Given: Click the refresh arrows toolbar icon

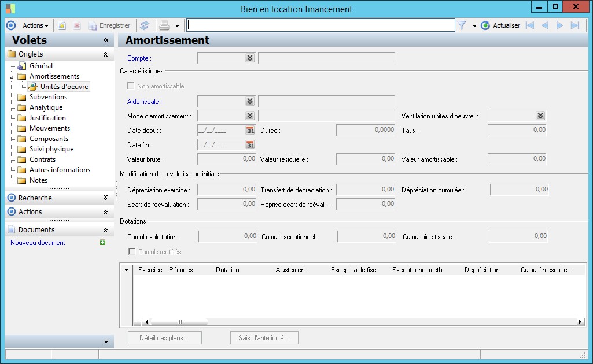Looking at the screenshot, I should pyautogui.click(x=145, y=25).
